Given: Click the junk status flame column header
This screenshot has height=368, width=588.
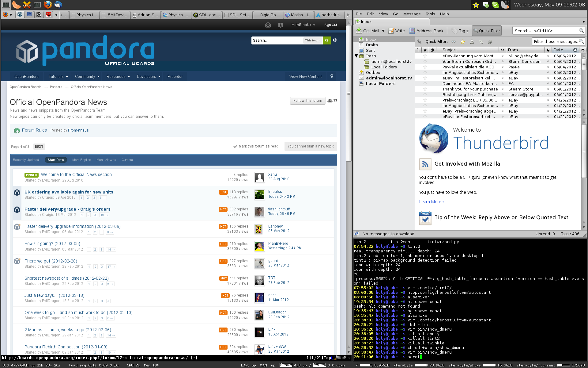Looking at the screenshot, I should [x=548, y=50].
